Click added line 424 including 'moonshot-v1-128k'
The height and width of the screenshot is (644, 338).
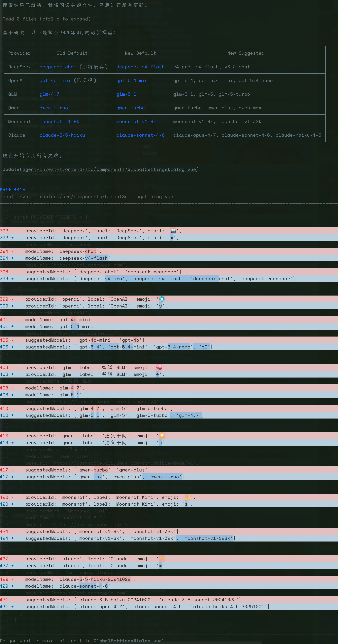click(x=169, y=538)
